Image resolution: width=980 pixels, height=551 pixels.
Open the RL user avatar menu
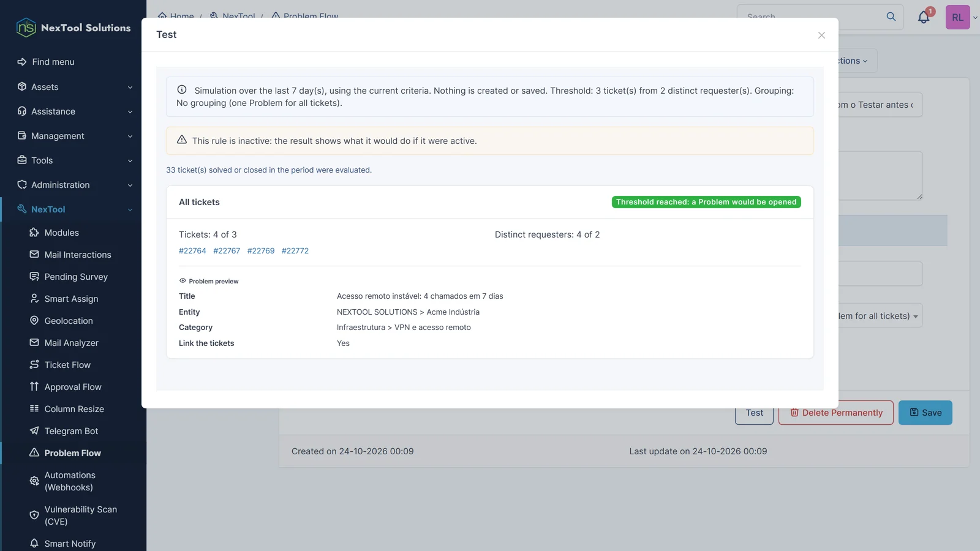(x=957, y=17)
